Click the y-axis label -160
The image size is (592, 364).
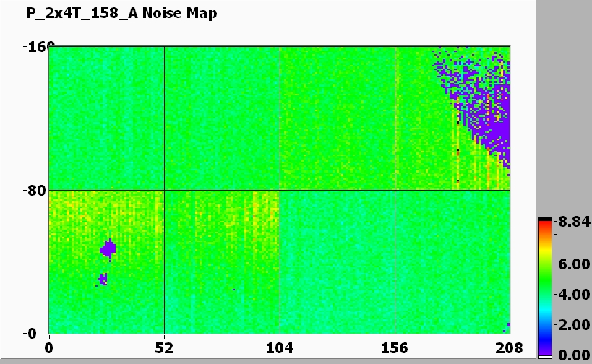(30, 47)
